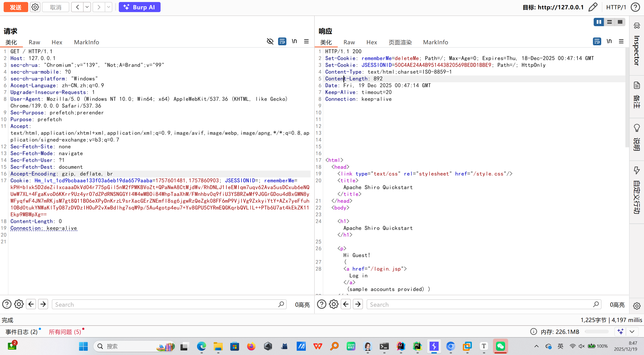This screenshot has width=644, height=355.
Task: Edit the target with the pencil icon
Action: coord(593,7)
